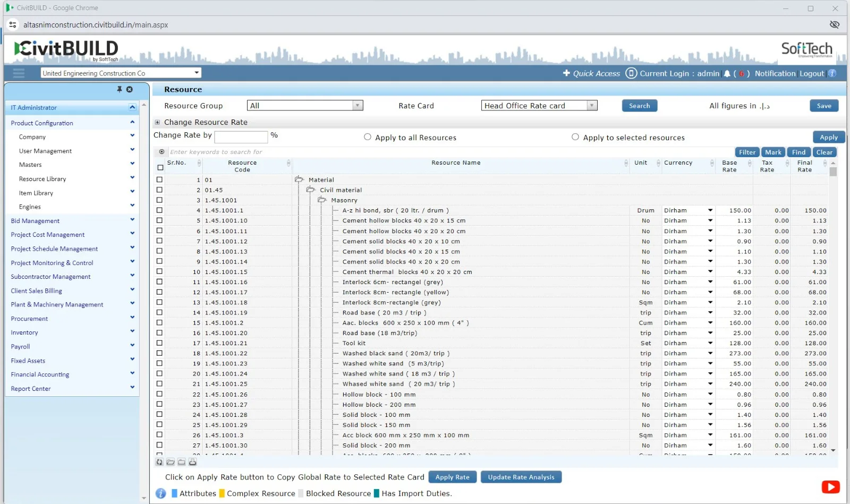Click the info icon next to Logout
The width and height of the screenshot is (850, 504).
point(832,73)
